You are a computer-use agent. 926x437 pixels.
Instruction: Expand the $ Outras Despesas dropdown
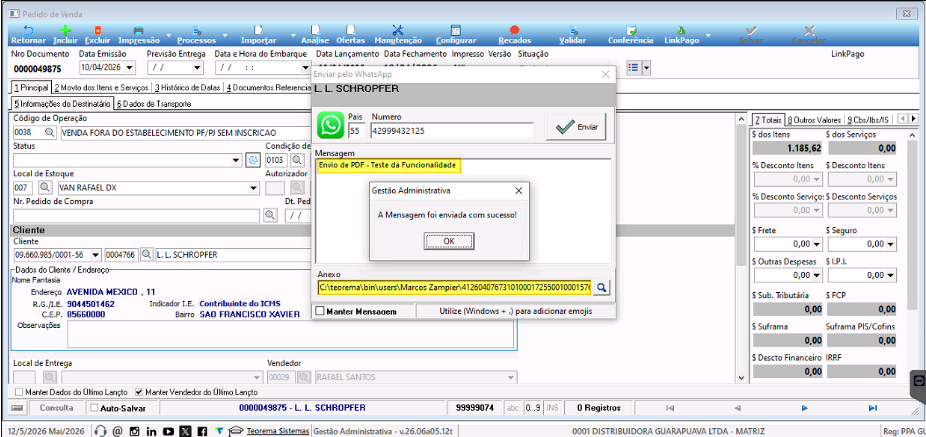(x=817, y=275)
